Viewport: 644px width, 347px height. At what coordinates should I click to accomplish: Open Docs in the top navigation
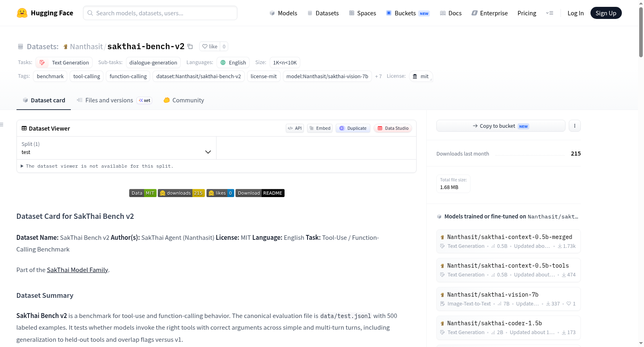point(451,13)
